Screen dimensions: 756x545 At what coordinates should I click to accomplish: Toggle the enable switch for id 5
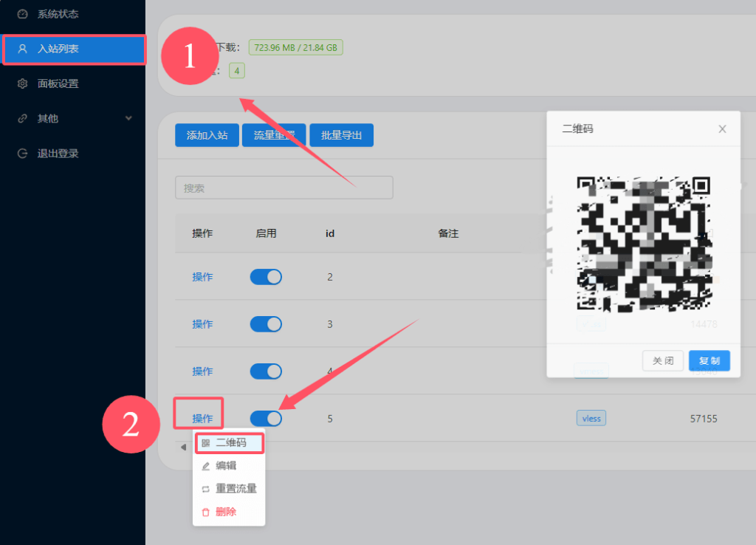pyautogui.click(x=266, y=419)
